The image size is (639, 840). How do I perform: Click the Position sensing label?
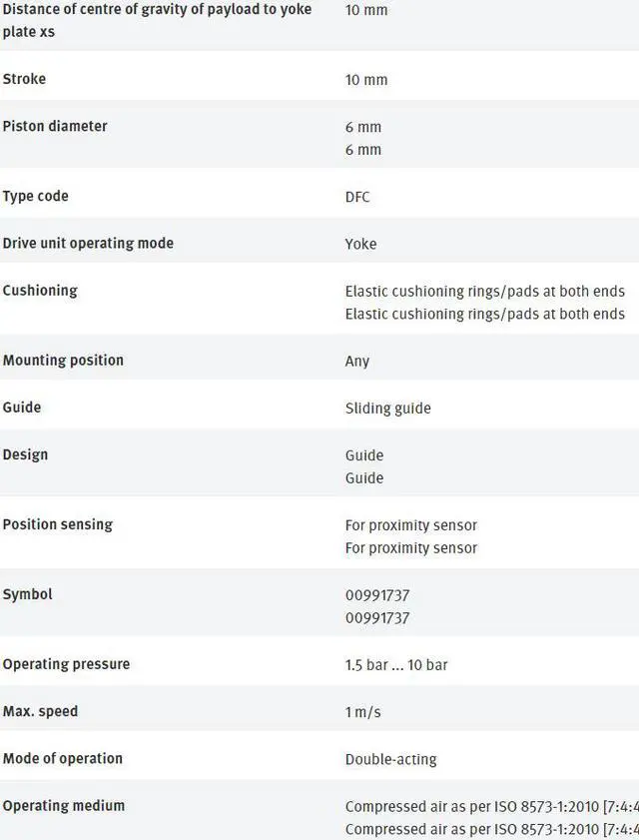[x=58, y=523]
